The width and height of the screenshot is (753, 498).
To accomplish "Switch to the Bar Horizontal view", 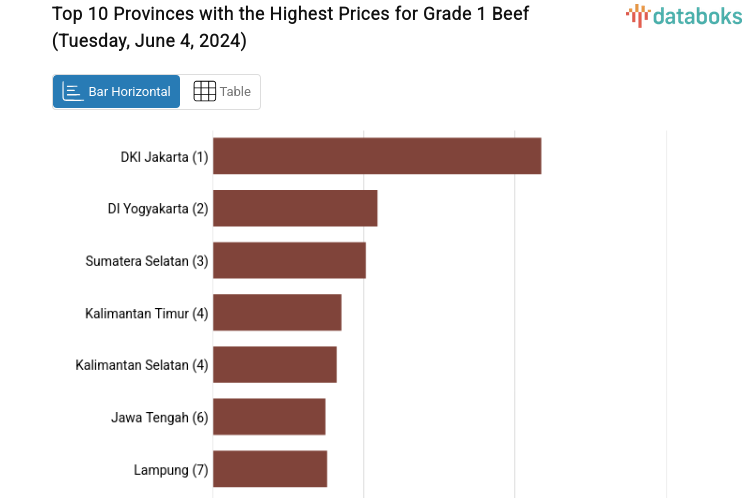I will [x=117, y=91].
